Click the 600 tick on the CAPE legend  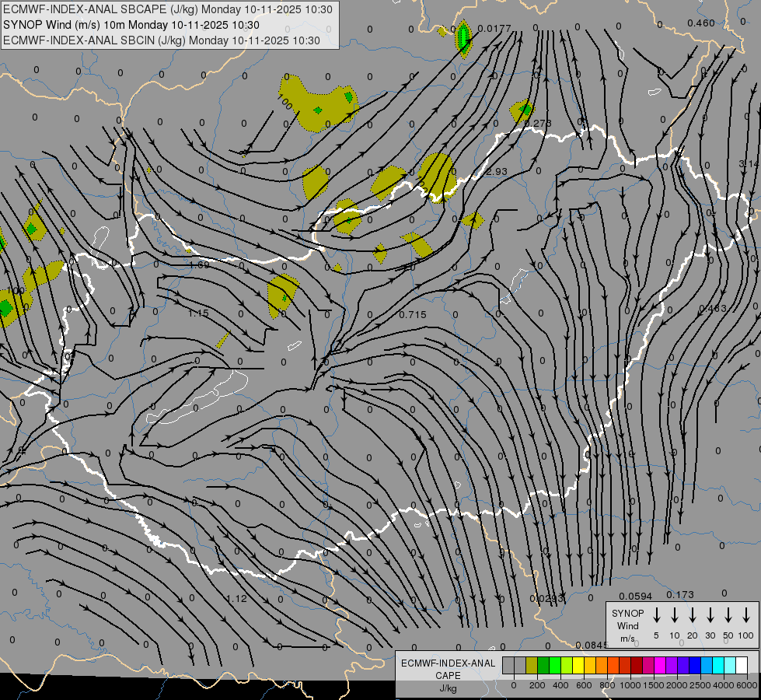[x=584, y=685]
